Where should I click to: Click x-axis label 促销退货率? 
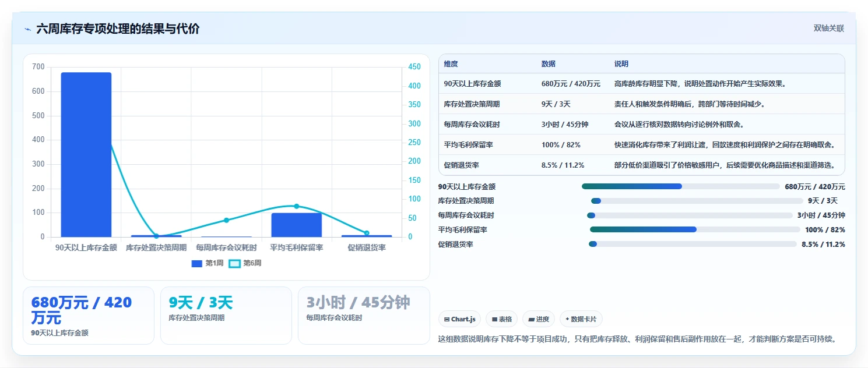(367, 247)
